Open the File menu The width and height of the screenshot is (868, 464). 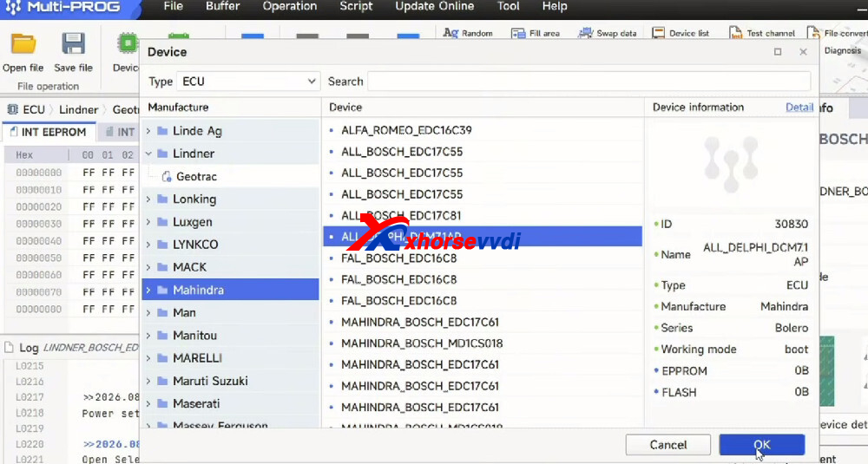174,7
